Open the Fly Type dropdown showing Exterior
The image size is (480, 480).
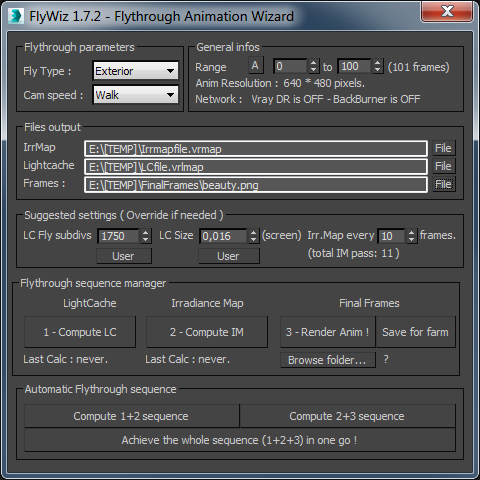point(135,71)
